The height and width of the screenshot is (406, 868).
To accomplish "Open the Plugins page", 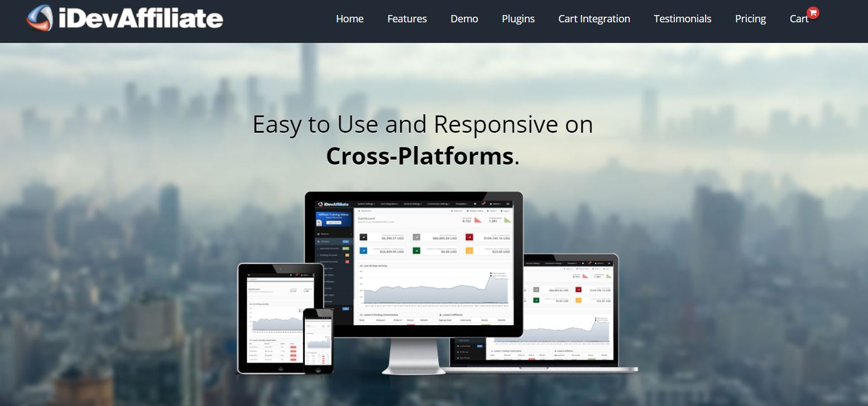I will (518, 19).
